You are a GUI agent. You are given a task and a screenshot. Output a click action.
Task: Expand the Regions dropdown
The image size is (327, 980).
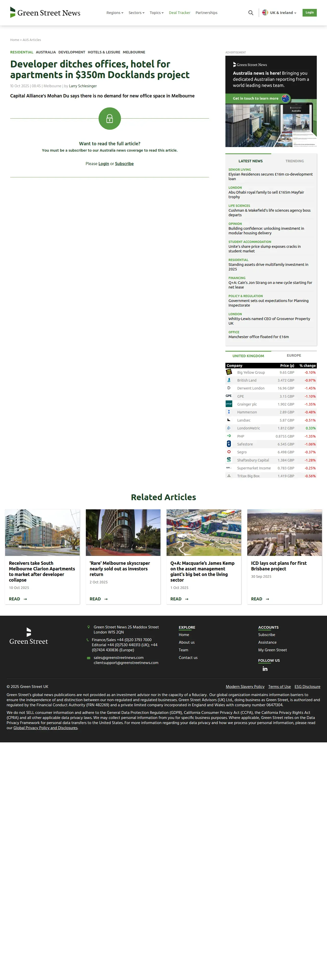pos(115,13)
